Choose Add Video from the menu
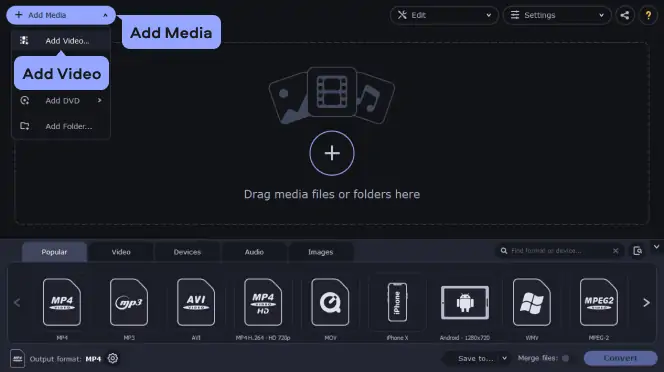Screen dimensions: 664x372 [x=61, y=41]
